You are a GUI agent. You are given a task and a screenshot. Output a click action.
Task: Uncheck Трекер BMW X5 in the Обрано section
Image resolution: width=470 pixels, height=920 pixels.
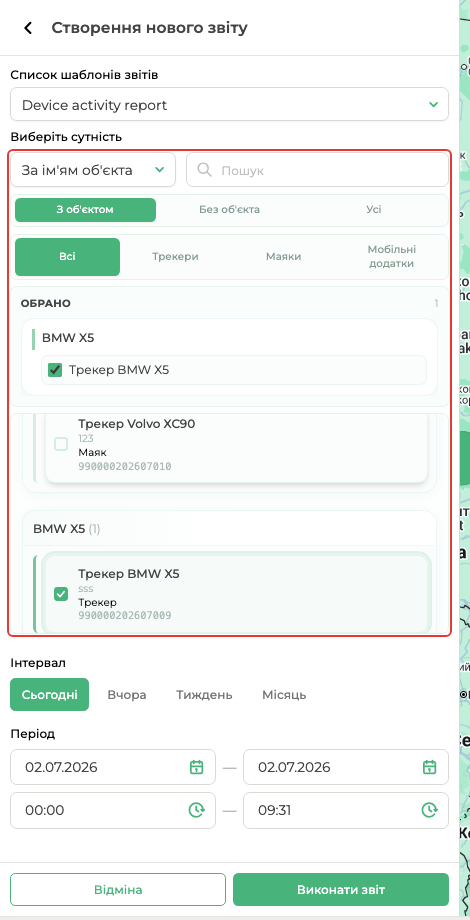click(x=55, y=370)
